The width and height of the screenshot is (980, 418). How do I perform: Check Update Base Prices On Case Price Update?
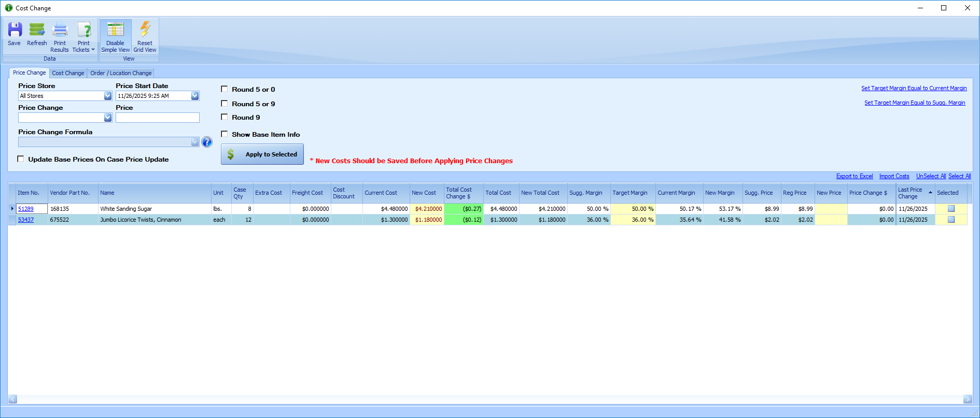coord(21,159)
